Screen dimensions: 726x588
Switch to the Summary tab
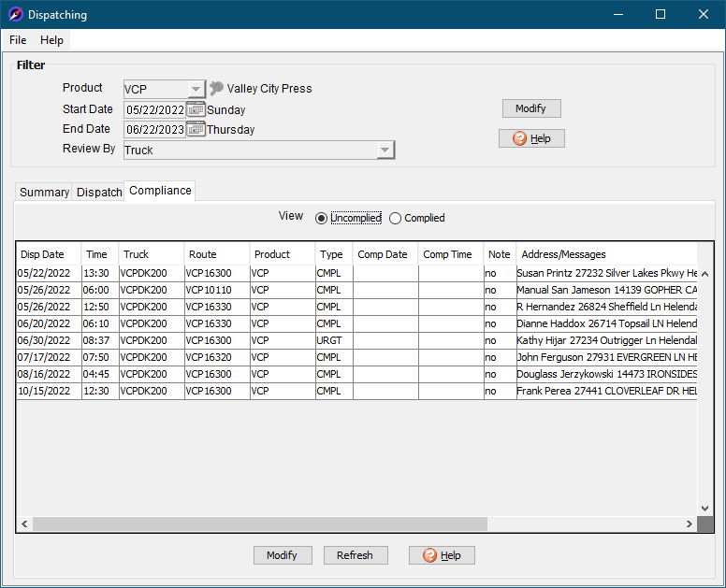click(x=44, y=192)
